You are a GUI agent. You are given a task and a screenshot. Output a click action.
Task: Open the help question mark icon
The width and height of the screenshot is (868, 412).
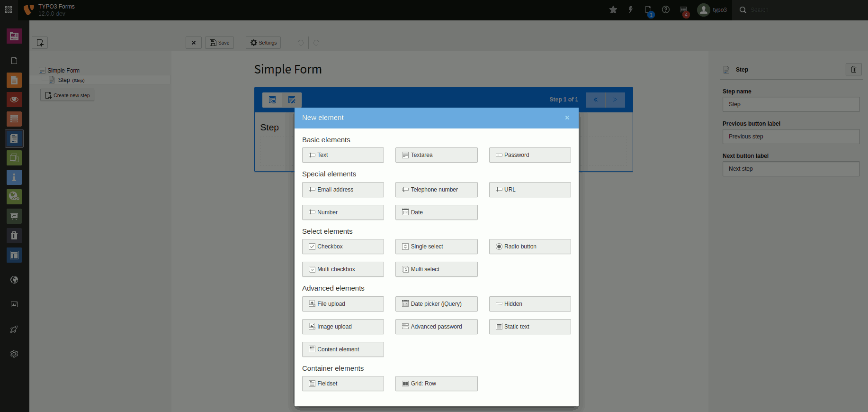(666, 10)
